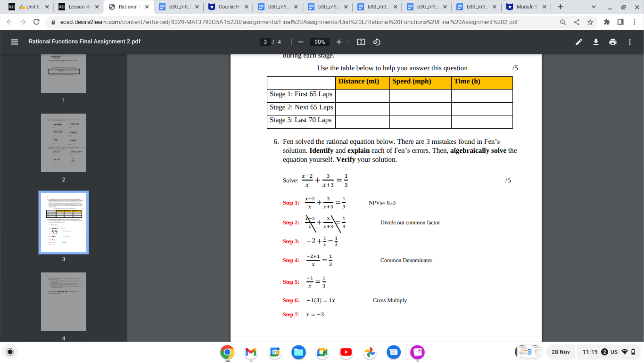The width and height of the screenshot is (644, 362).
Task: Select the annotate pencil tool
Action: pyautogui.click(x=579, y=42)
